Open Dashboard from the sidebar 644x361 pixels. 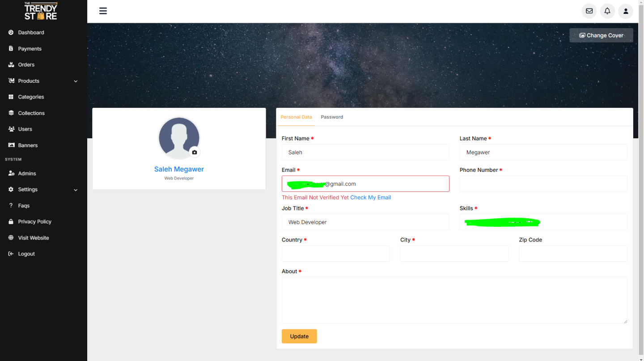(31, 33)
